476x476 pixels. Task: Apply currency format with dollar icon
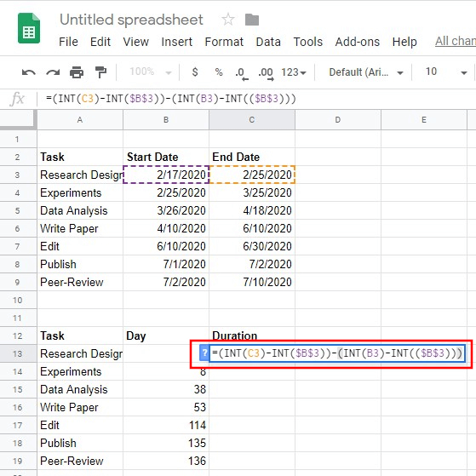(195, 72)
